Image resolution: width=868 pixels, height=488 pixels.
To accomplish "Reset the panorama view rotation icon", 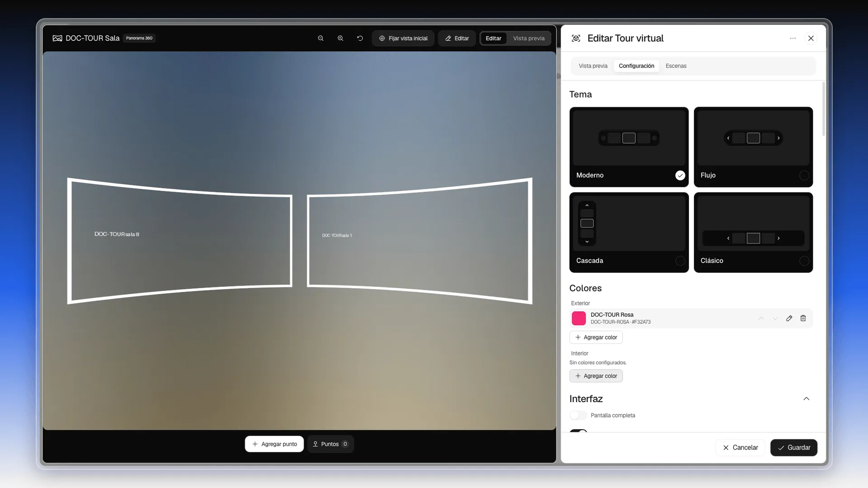I will (x=360, y=38).
